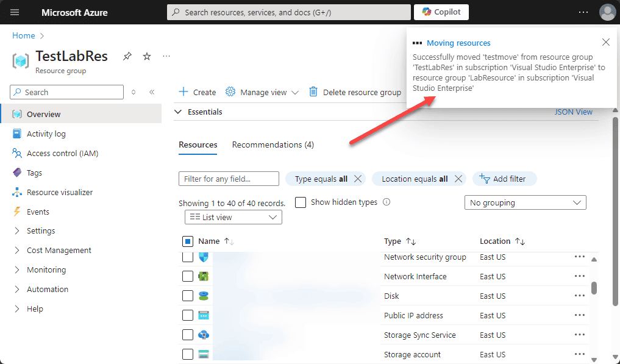Select the Network Interface row checkbox

click(187, 276)
